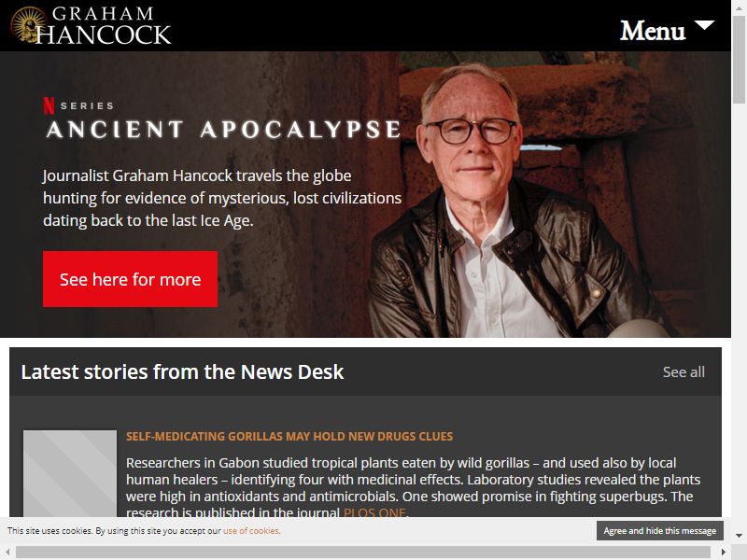This screenshot has width=747, height=560.
Task: Click horizontal scrollbar right arrow
Action: coord(723,552)
